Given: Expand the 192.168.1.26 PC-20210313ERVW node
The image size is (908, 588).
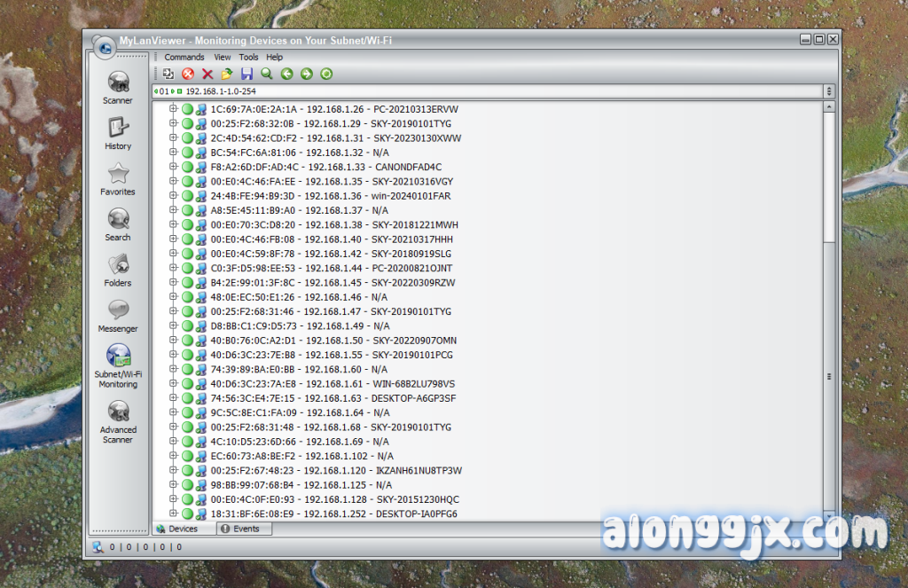Looking at the screenshot, I should [x=172, y=108].
